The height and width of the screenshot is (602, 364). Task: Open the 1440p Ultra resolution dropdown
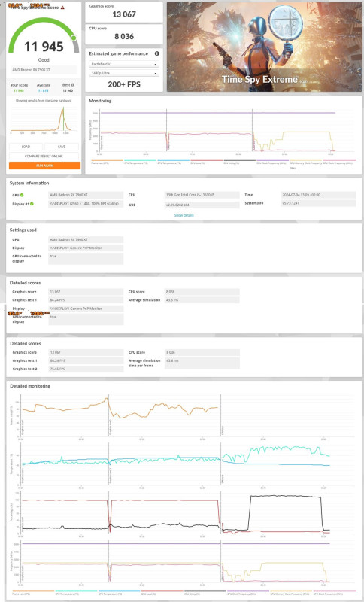[x=124, y=73]
